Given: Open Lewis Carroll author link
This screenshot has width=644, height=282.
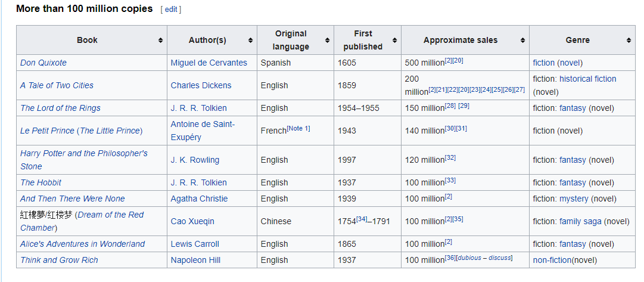Looking at the screenshot, I should pos(195,244).
